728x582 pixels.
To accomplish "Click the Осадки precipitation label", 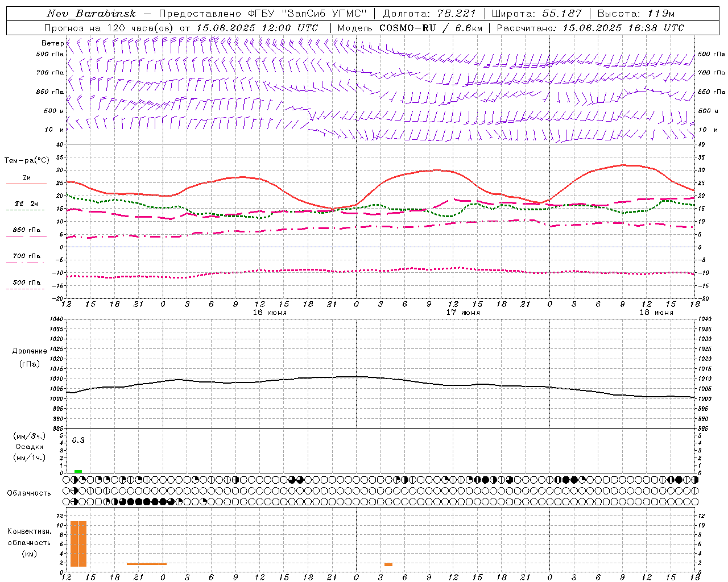I will click(x=30, y=447).
